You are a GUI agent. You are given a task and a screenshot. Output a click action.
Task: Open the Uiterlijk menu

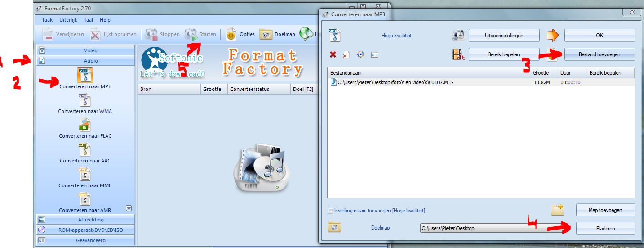(68, 20)
